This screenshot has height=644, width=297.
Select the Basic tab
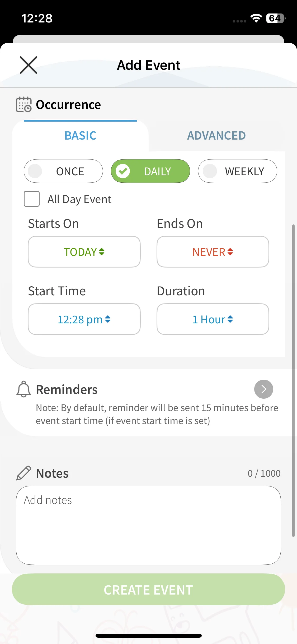click(x=81, y=136)
